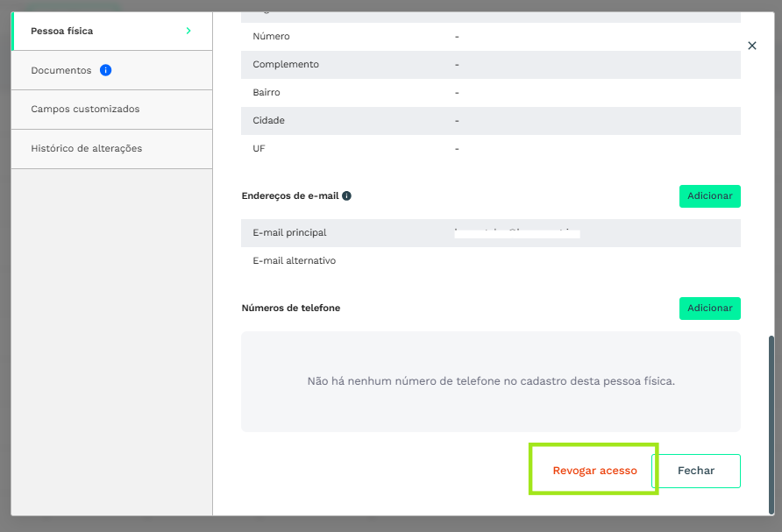The image size is (782, 532).
Task: Click the redacted principal e-mail value
Action: pyautogui.click(x=516, y=233)
